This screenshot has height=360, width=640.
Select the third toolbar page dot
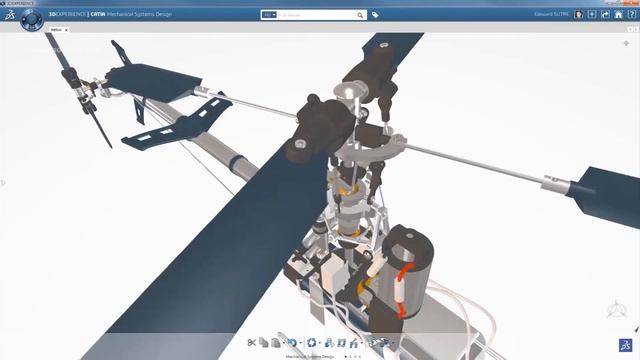[355, 357]
